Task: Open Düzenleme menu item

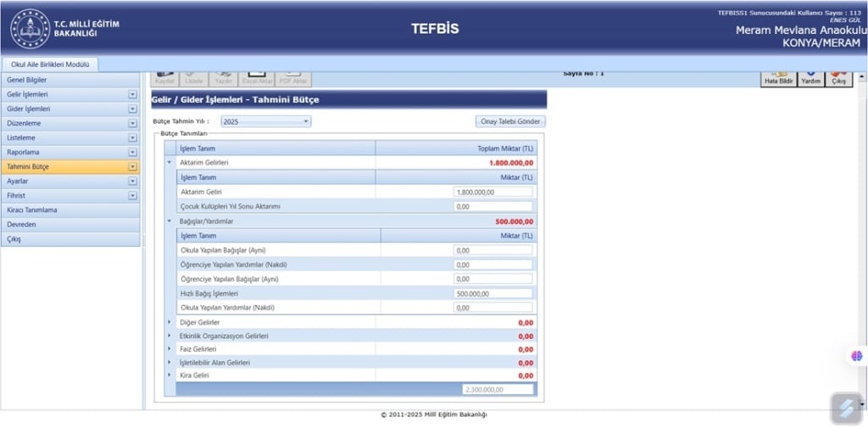Action: pyautogui.click(x=70, y=124)
